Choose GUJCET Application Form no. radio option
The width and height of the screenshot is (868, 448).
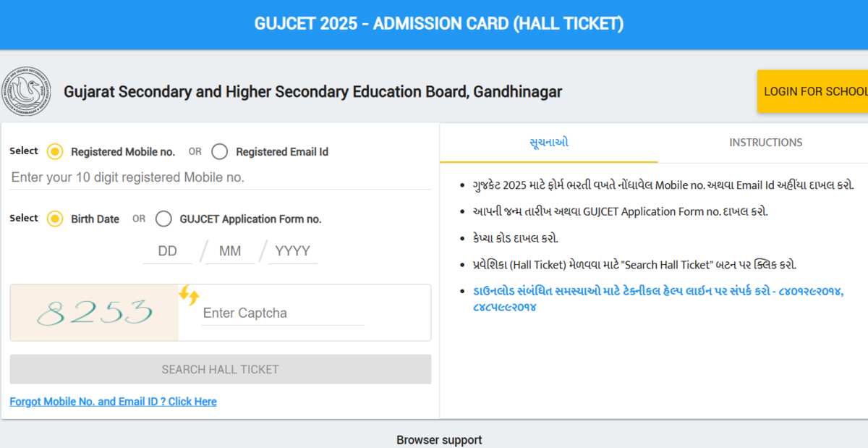coord(164,219)
